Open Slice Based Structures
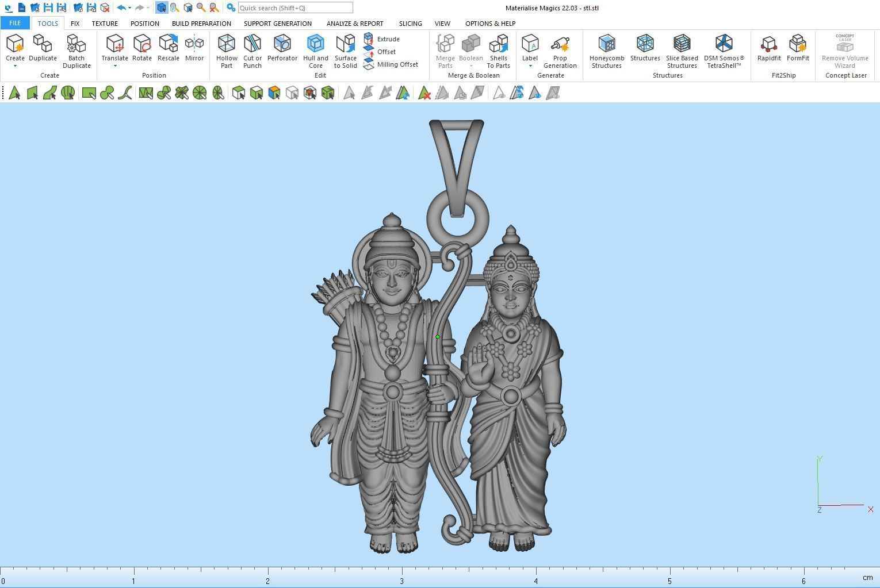Viewport: 880px width, 588px height. tap(682, 51)
